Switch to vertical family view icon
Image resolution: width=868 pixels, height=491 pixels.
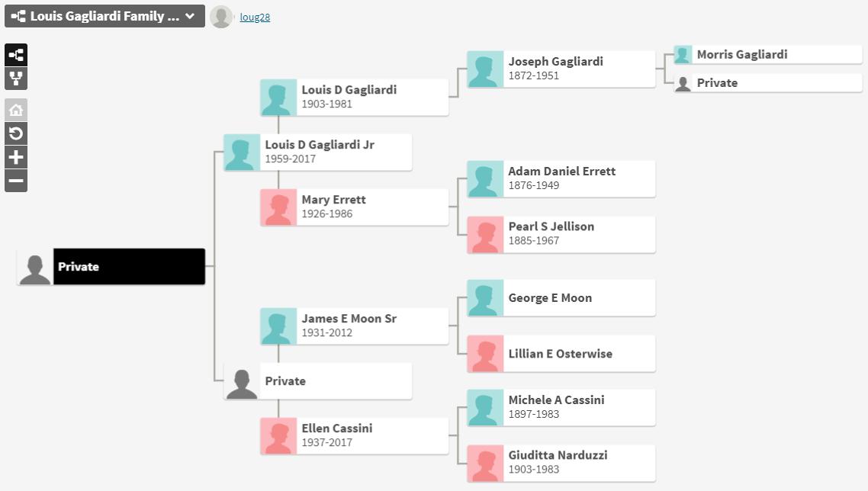16,79
